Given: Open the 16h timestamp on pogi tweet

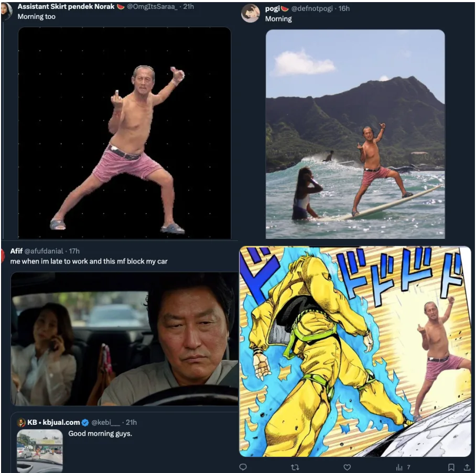Looking at the screenshot, I should [344, 8].
